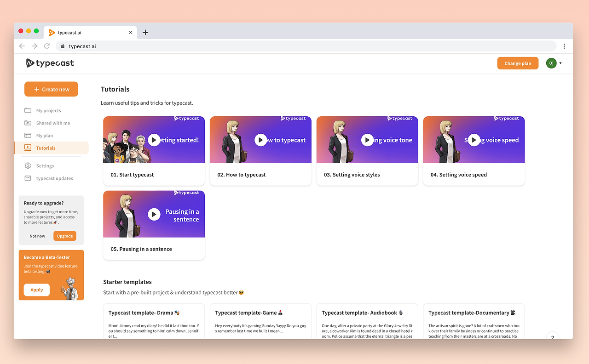
Task: Click the Tutorials page heading
Action: (115, 89)
